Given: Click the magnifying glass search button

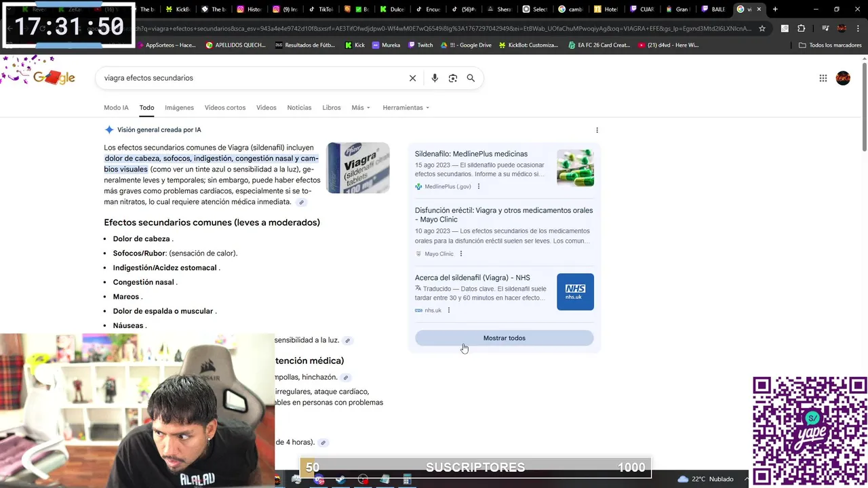Looking at the screenshot, I should (x=471, y=78).
